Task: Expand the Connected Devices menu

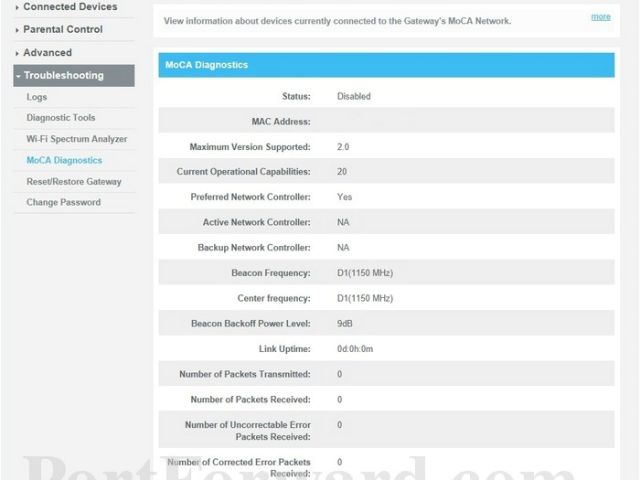Action: coord(70,7)
